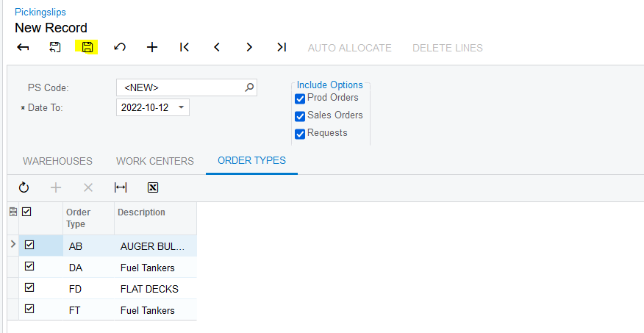
Task: Uncheck the FD order type row
Action: pos(30,288)
